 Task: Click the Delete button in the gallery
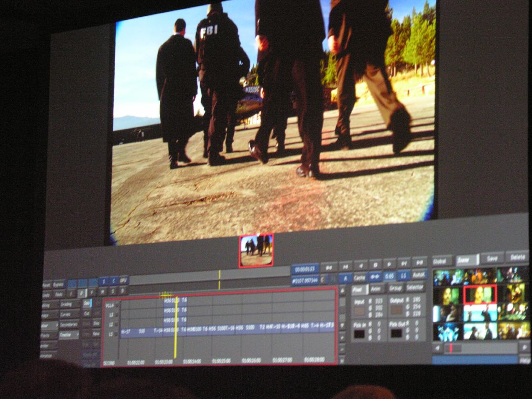518,257
